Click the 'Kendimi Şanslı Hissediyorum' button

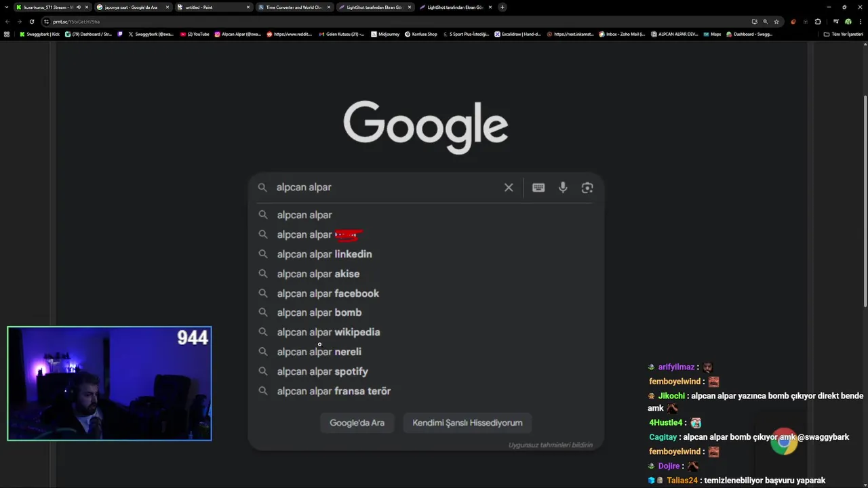pos(467,423)
